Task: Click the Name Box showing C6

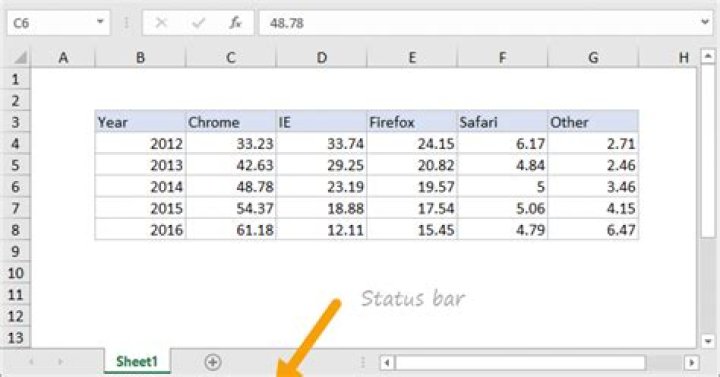Action: (x=58, y=23)
